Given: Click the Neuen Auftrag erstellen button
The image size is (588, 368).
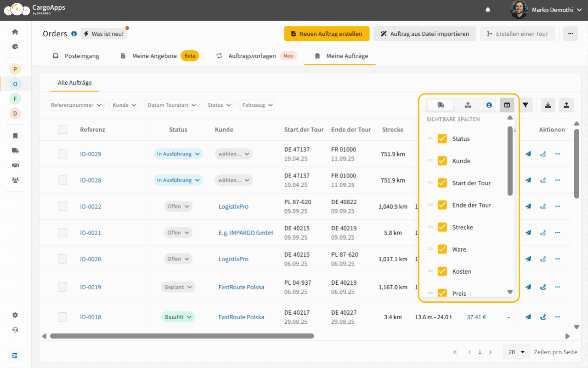Looking at the screenshot, I should (327, 34).
